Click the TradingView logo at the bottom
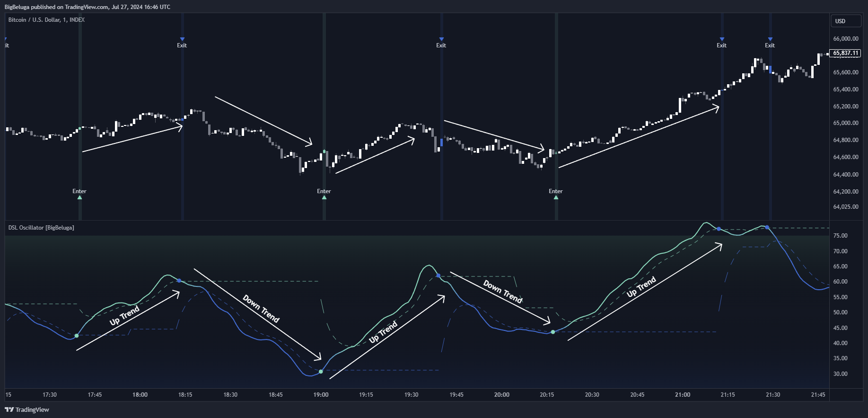Screen dimensions: 868x418 [27, 409]
